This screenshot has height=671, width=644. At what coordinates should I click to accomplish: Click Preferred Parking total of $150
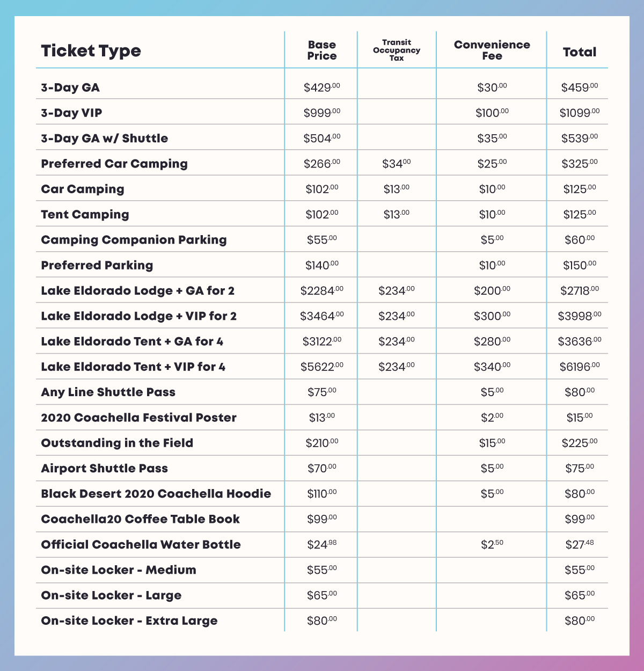point(579,265)
